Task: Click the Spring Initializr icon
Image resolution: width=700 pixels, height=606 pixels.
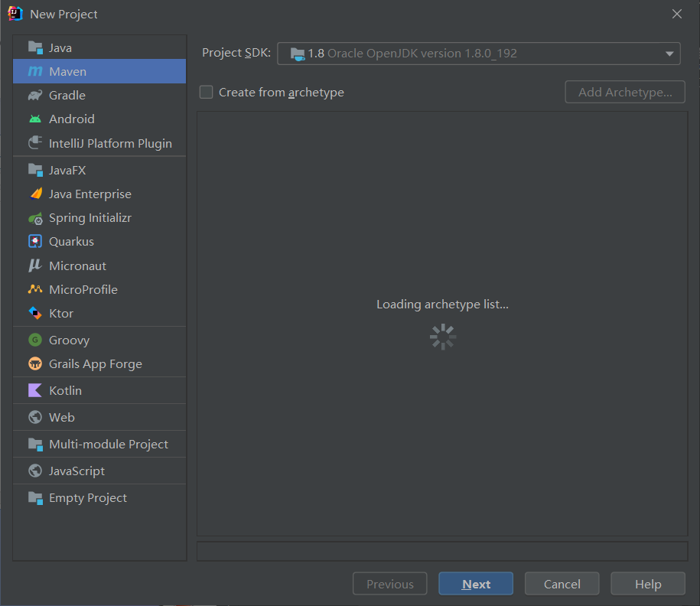Action: click(x=35, y=218)
